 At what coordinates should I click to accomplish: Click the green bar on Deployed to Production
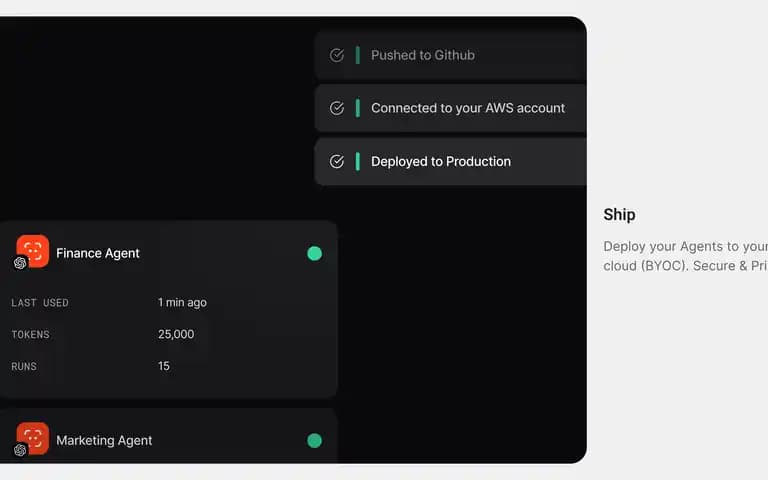[x=358, y=161]
